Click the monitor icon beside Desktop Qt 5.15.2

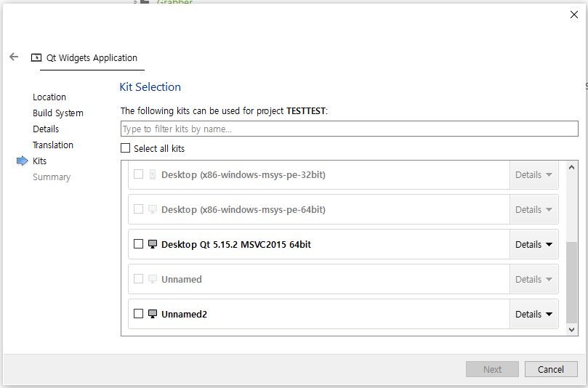[x=153, y=245]
